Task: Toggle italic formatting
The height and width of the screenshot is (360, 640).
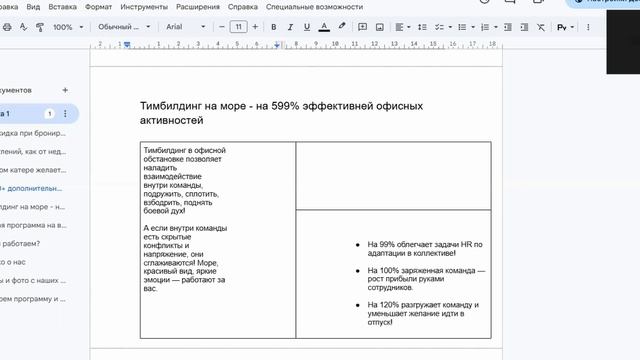Action: point(290,27)
